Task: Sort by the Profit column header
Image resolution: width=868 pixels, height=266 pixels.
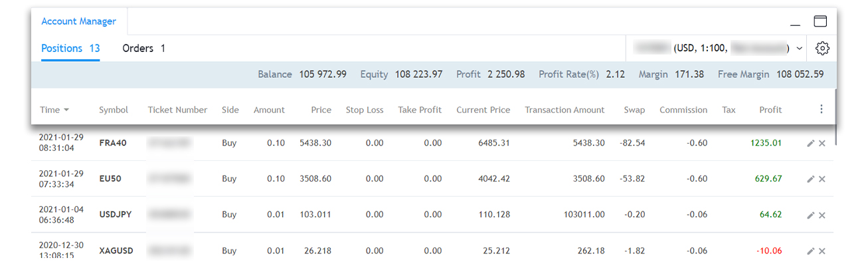Action: click(x=770, y=110)
